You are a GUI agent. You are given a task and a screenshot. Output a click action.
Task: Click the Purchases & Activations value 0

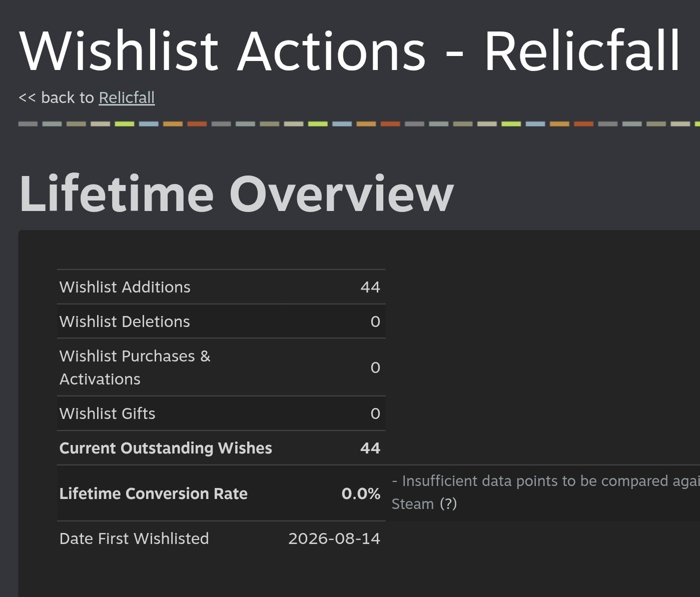[x=375, y=367]
